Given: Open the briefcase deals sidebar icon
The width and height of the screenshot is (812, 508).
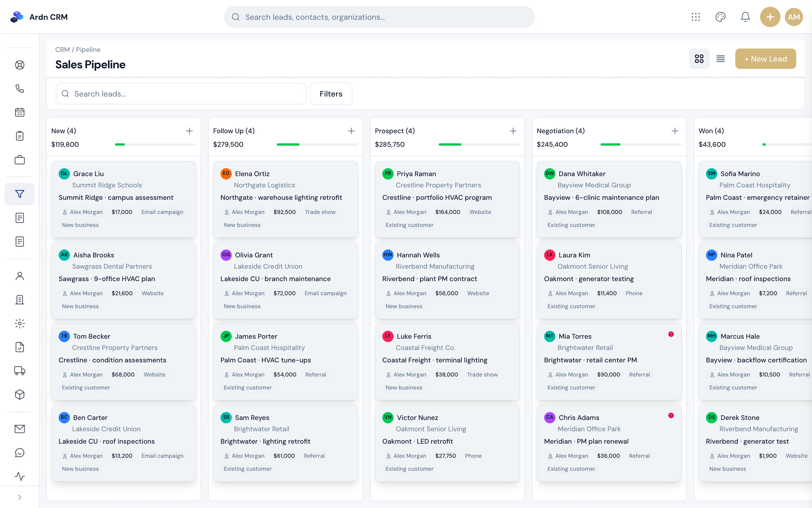Looking at the screenshot, I should [x=19, y=160].
